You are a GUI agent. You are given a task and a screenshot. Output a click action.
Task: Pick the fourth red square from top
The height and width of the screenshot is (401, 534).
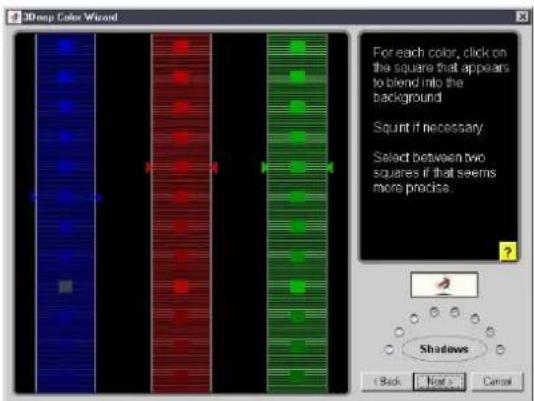[182, 137]
